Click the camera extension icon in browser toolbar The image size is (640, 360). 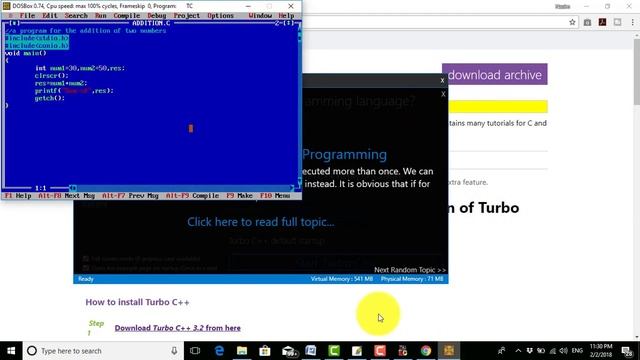587,22
